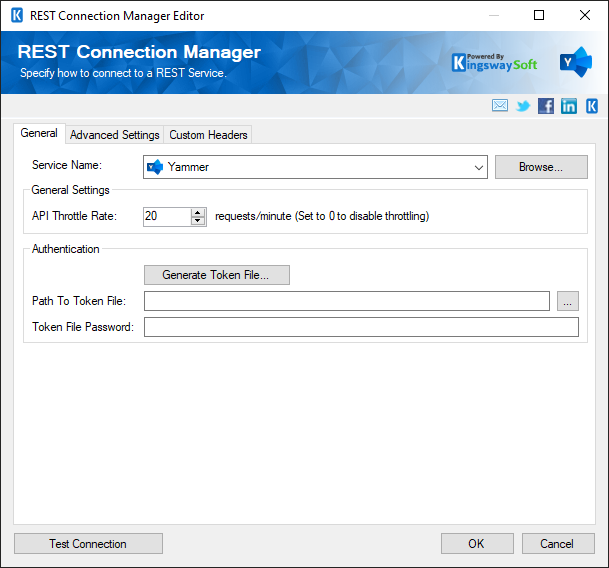Screen dimensions: 609x568
Task: Maximize the REST Connection Manager Editor window
Action: pyautogui.click(x=539, y=15)
